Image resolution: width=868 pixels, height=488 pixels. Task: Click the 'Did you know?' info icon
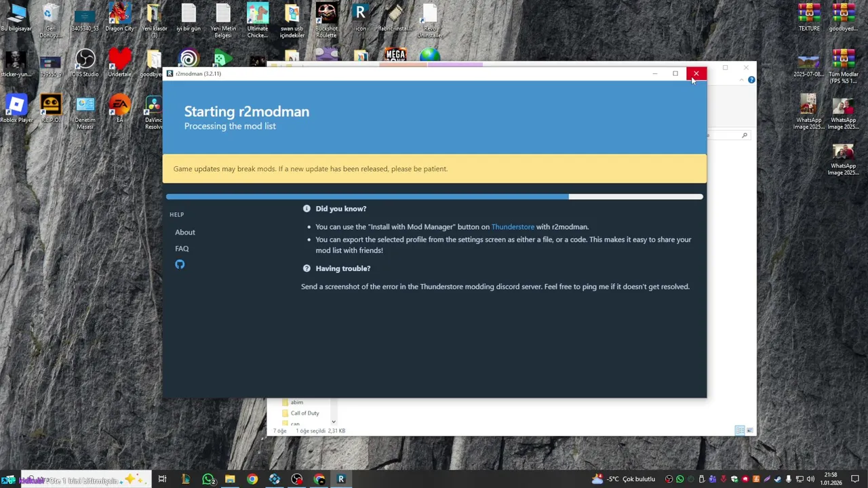pyautogui.click(x=307, y=209)
